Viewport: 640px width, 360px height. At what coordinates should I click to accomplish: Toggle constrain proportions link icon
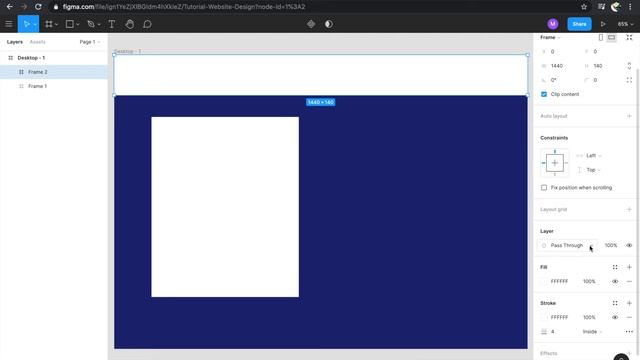[x=629, y=66]
